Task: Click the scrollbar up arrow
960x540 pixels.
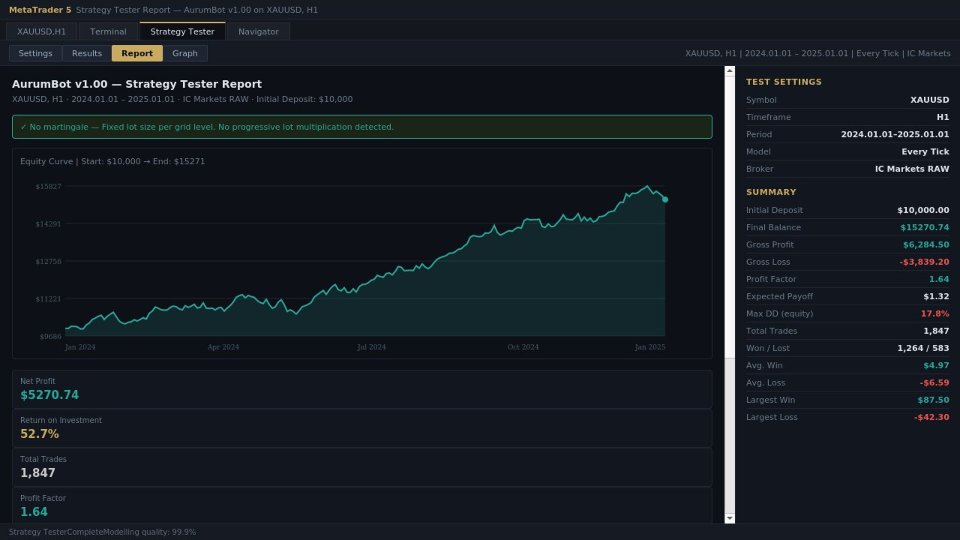Action: tap(730, 71)
